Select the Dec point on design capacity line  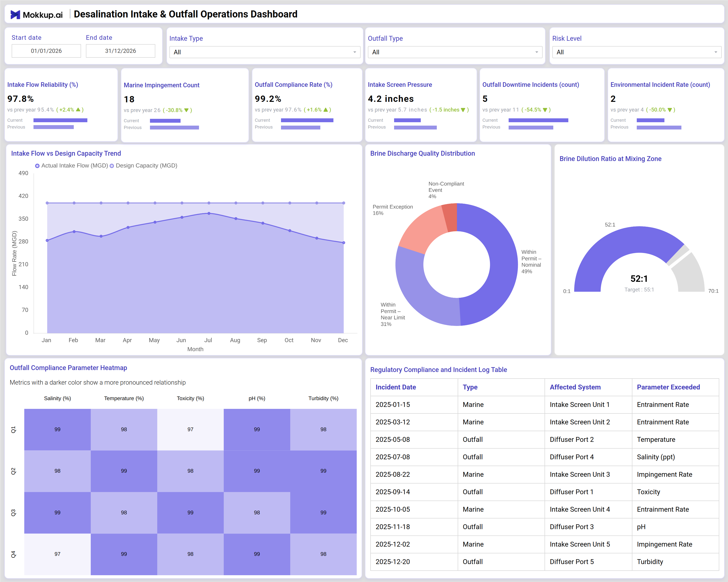coord(344,203)
